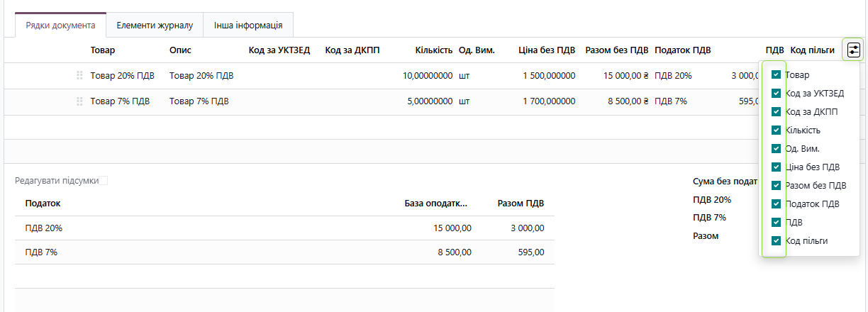Grab drag handle of Товар 7% ПДВ row
The width and height of the screenshot is (868, 312).
tap(79, 101)
